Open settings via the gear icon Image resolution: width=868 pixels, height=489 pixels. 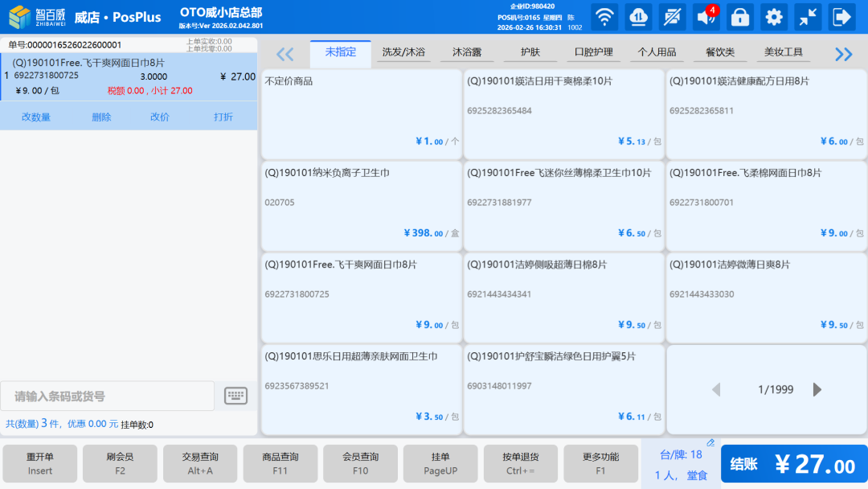(x=773, y=17)
